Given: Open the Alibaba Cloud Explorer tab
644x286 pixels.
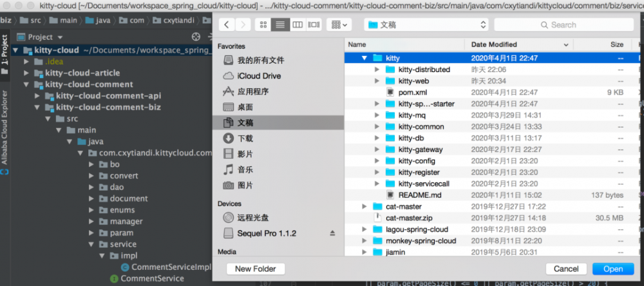Looking at the screenshot, I should click(5, 127).
